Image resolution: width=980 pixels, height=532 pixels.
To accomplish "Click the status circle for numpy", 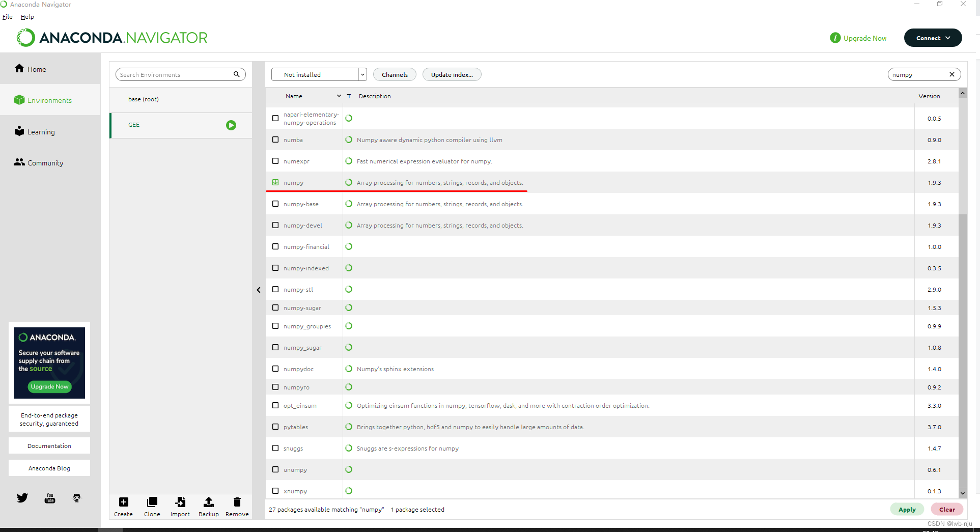I will (349, 182).
